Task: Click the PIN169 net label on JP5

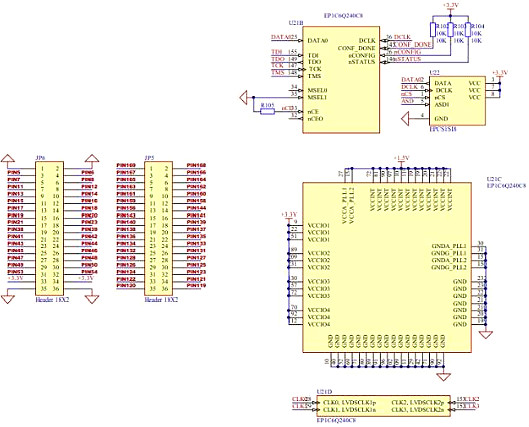Action: tap(126, 165)
